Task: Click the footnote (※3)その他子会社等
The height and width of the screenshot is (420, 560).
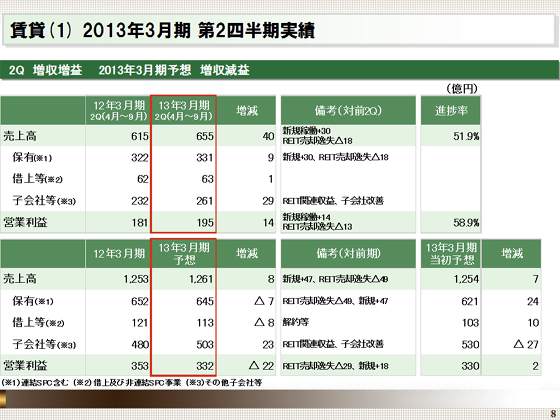Action: pyautogui.click(x=224, y=382)
